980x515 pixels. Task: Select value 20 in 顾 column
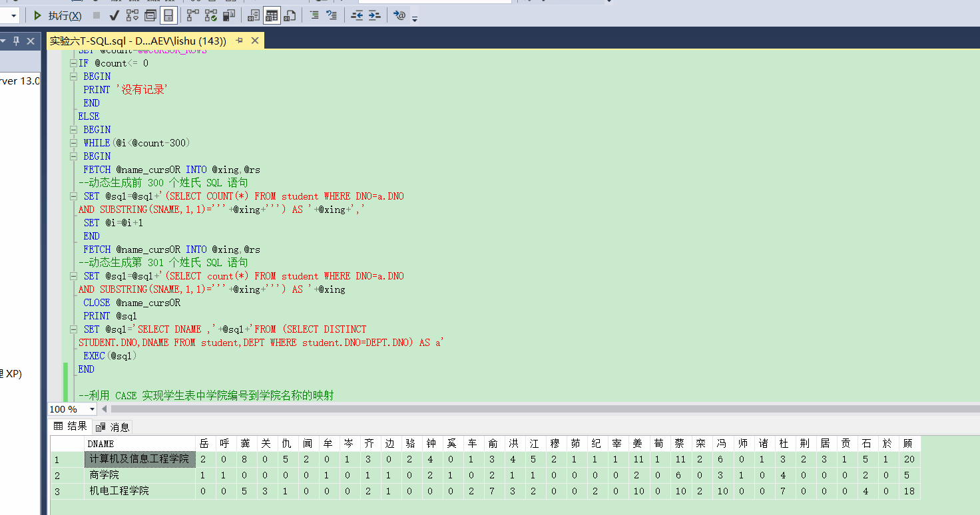tap(909, 459)
